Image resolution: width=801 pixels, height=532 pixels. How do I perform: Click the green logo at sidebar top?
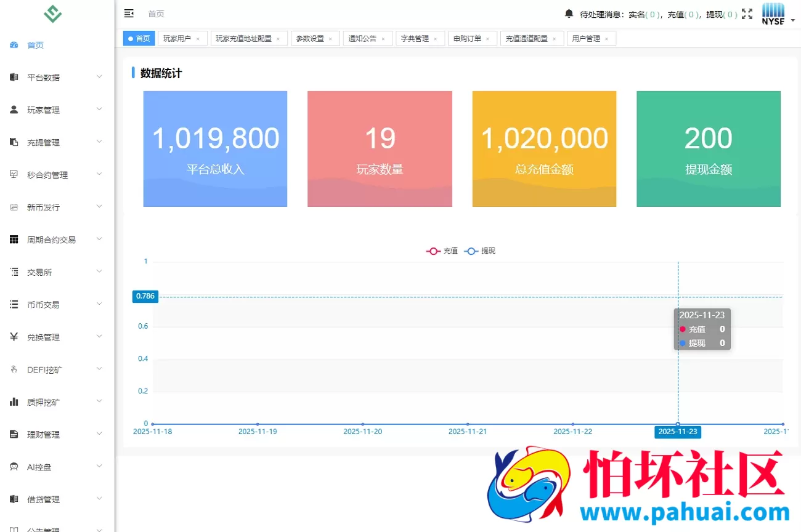pos(53,14)
